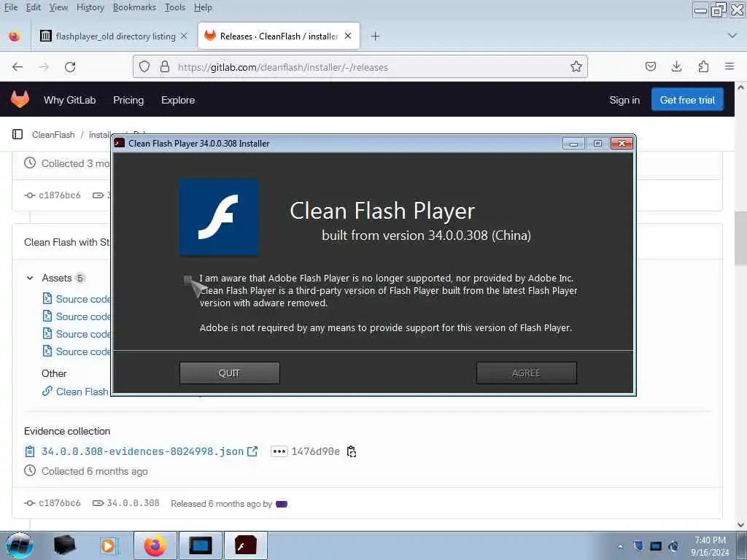Open Firefox downloads panel
The image size is (747, 560).
coord(676,66)
